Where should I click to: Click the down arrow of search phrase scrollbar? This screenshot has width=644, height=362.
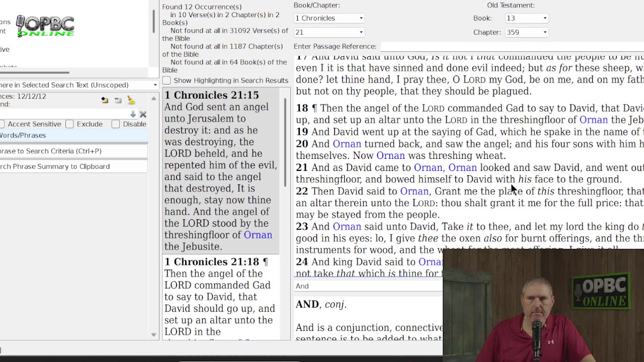[x=153, y=335]
